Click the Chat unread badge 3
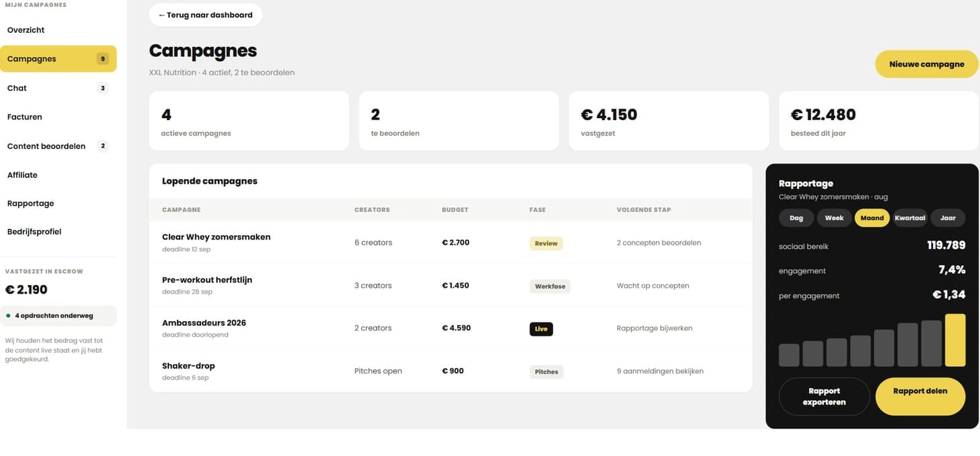980x456 pixels. pyautogui.click(x=103, y=88)
